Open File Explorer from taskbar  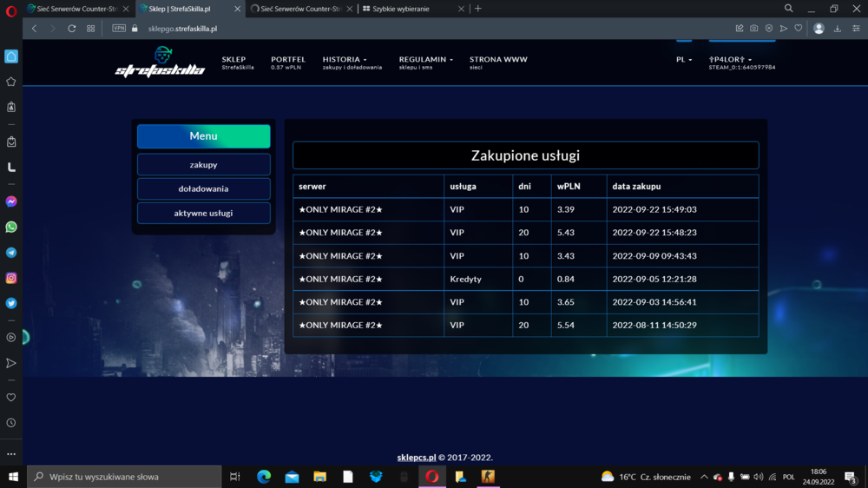[320, 477]
